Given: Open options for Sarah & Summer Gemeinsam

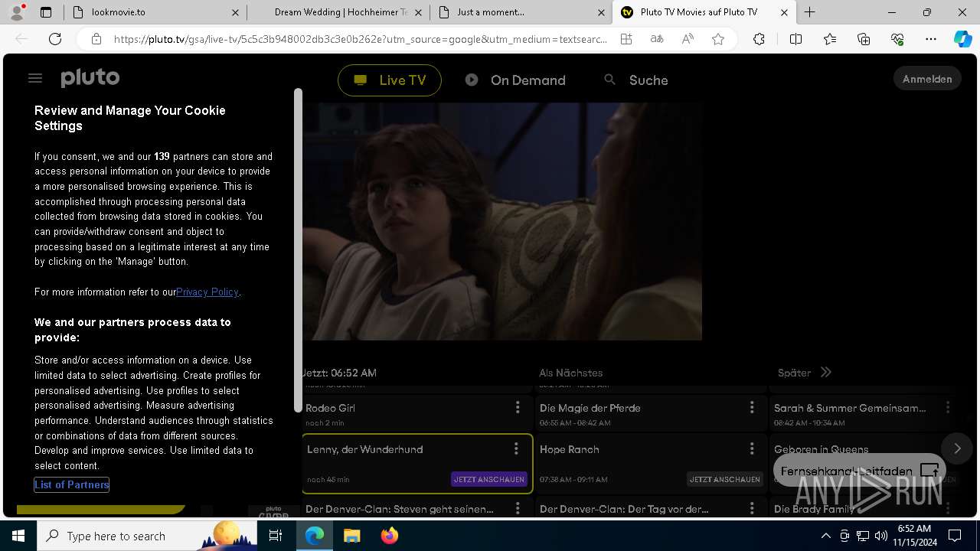Looking at the screenshot, I should click(948, 407).
